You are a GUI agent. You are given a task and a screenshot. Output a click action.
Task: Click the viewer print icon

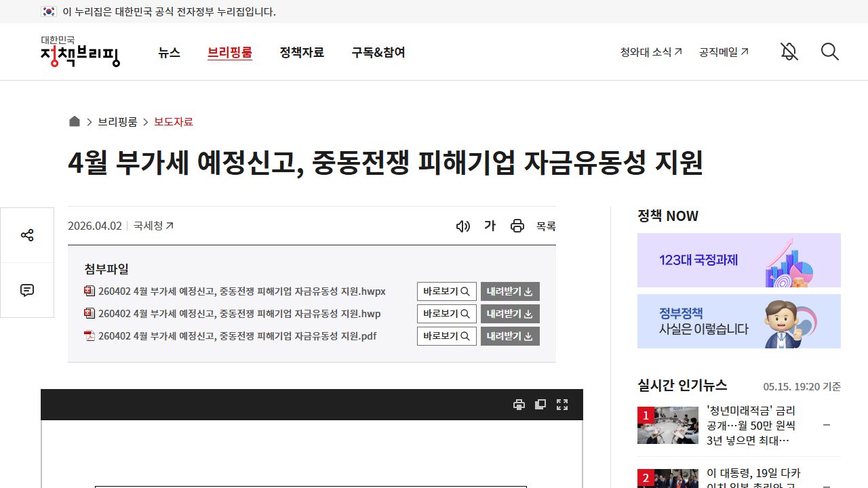[519, 405]
